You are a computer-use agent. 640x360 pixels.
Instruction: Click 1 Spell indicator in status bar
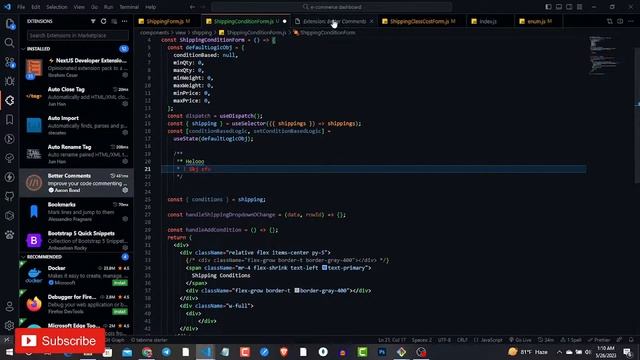pos(571,340)
